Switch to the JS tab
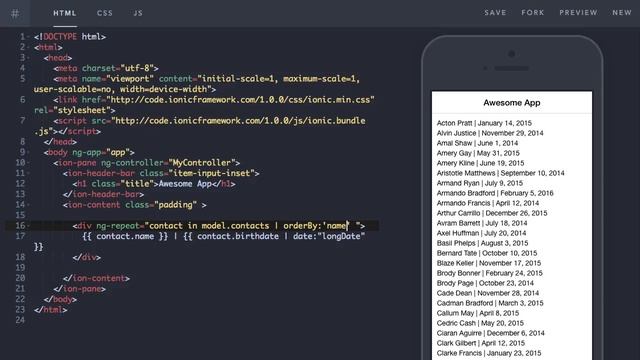640x360 pixels. pos(138,13)
